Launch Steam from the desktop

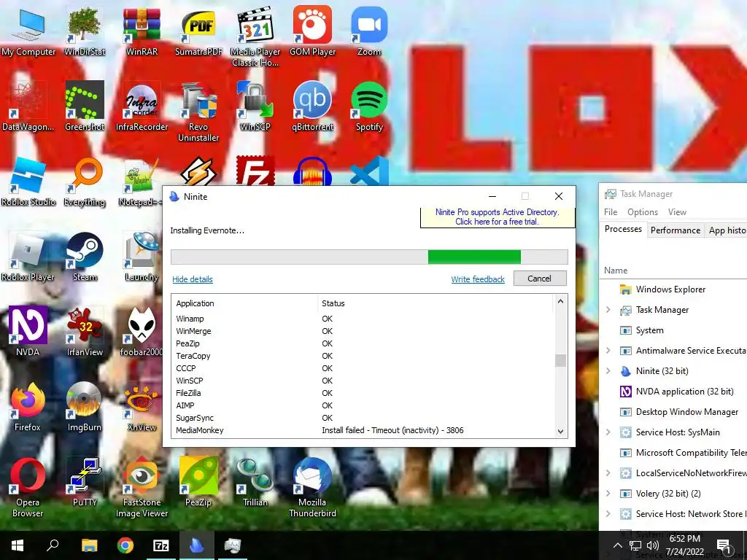pos(85,257)
